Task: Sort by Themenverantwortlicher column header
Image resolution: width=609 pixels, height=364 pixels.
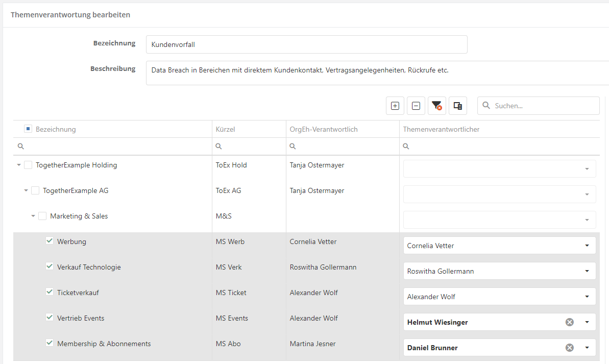Action: (441, 129)
